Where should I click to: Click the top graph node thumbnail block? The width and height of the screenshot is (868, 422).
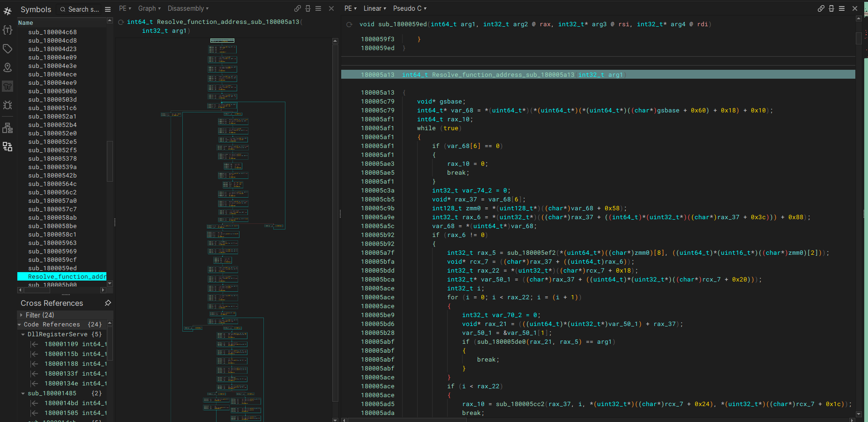coord(222,41)
